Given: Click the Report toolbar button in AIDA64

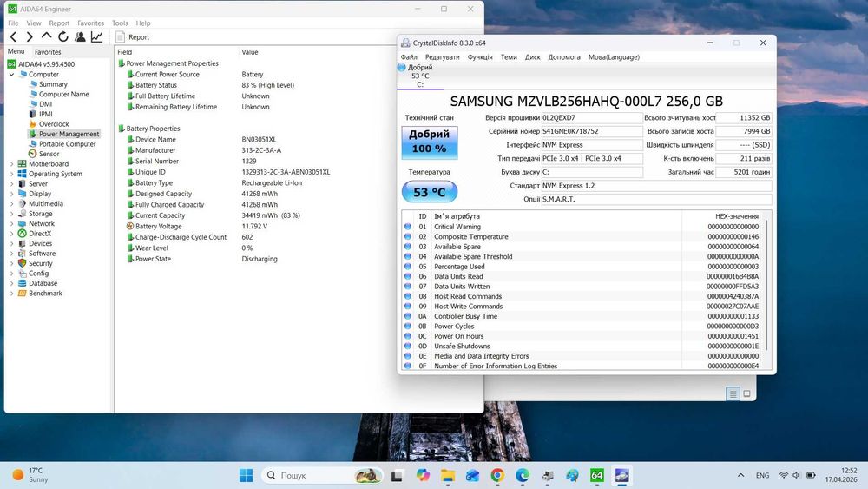Looking at the screenshot, I should click(x=132, y=37).
